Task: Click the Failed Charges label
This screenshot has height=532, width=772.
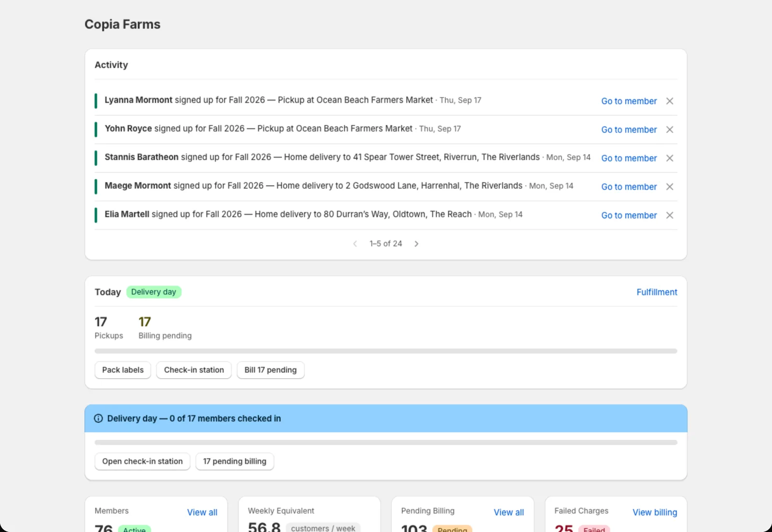Action: point(581,511)
